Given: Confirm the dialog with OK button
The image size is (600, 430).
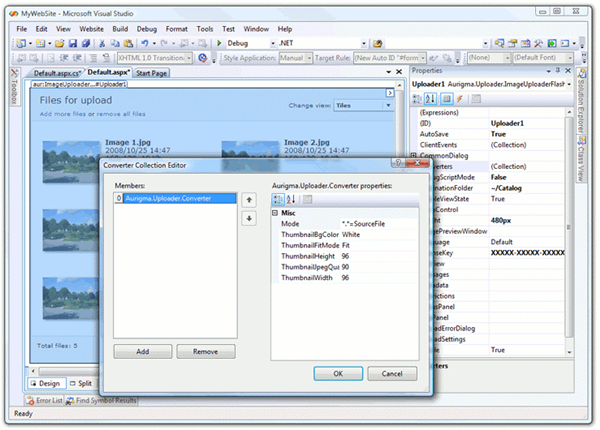Looking at the screenshot, I should [338, 373].
